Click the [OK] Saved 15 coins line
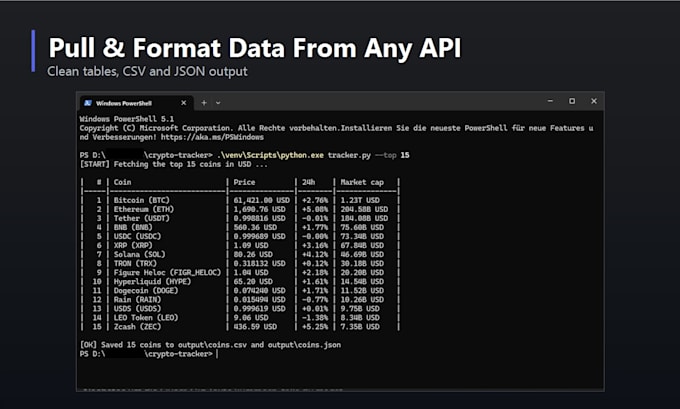 click(210, 345)
